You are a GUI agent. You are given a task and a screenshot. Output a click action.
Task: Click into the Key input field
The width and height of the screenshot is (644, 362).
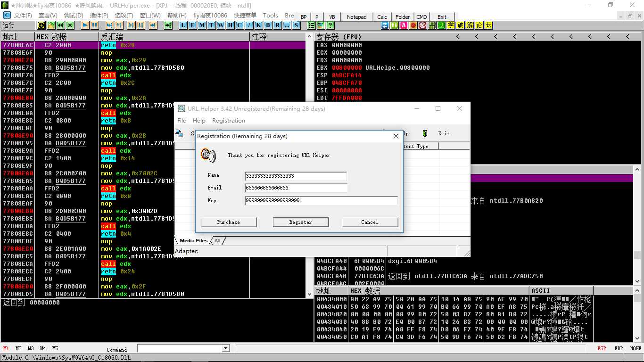(x=321, y=200)
